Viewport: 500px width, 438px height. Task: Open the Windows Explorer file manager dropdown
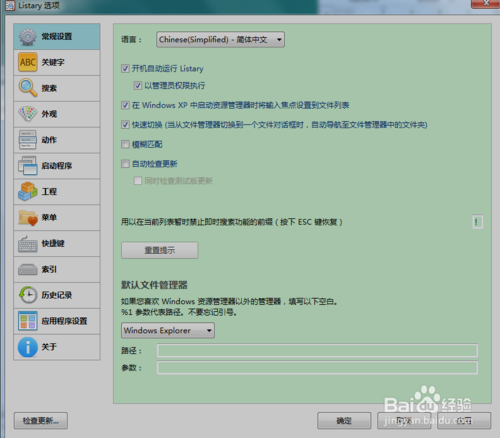(x=168, y=331)
